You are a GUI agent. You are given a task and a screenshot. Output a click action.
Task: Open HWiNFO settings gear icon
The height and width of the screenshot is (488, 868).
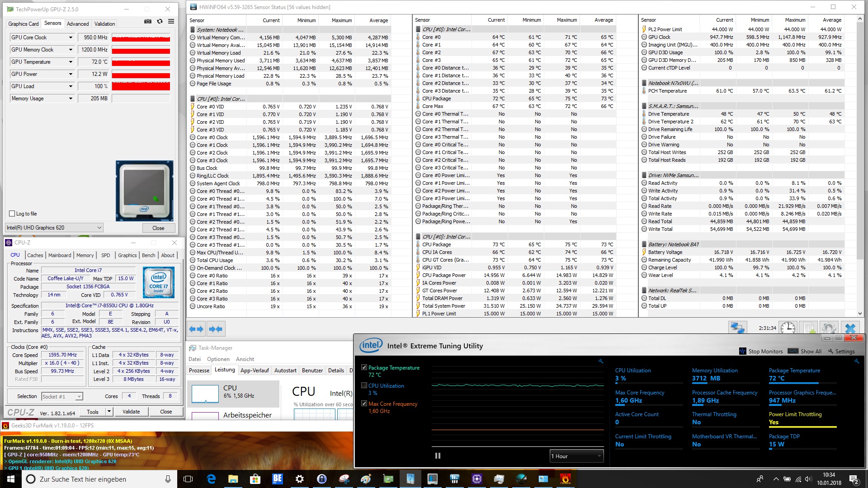829,328
